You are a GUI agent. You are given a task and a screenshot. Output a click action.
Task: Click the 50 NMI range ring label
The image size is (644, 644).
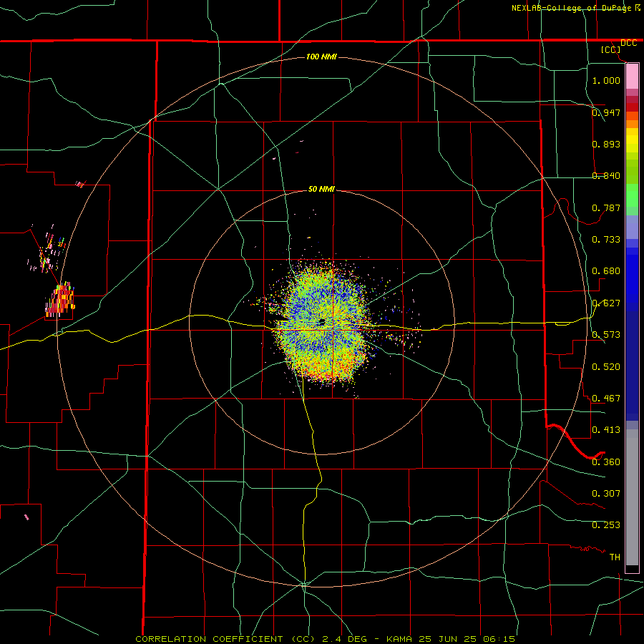[321, 189]
